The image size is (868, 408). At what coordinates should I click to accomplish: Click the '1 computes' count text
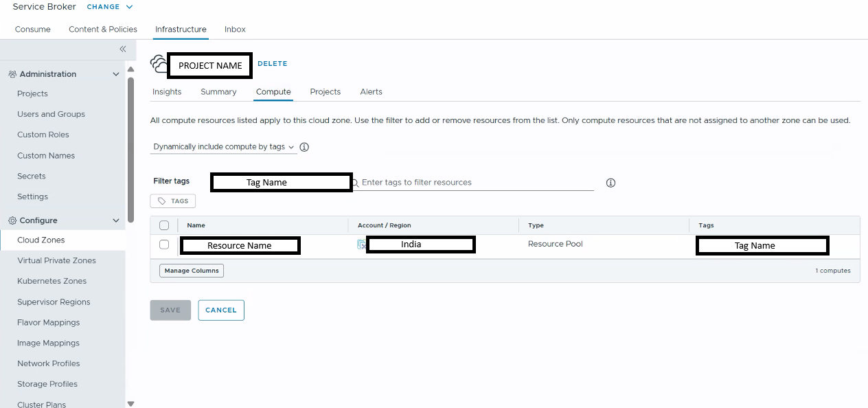(833, 271)
